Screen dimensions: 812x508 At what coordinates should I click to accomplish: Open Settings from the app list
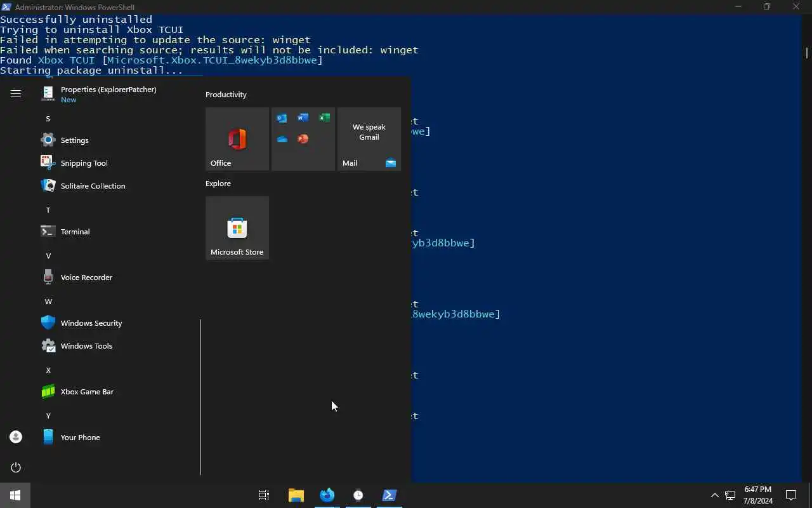tap(117, 140)
